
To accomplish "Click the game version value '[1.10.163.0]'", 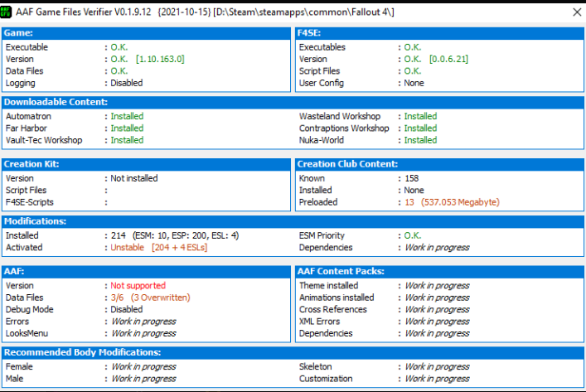I will [160, 59].
